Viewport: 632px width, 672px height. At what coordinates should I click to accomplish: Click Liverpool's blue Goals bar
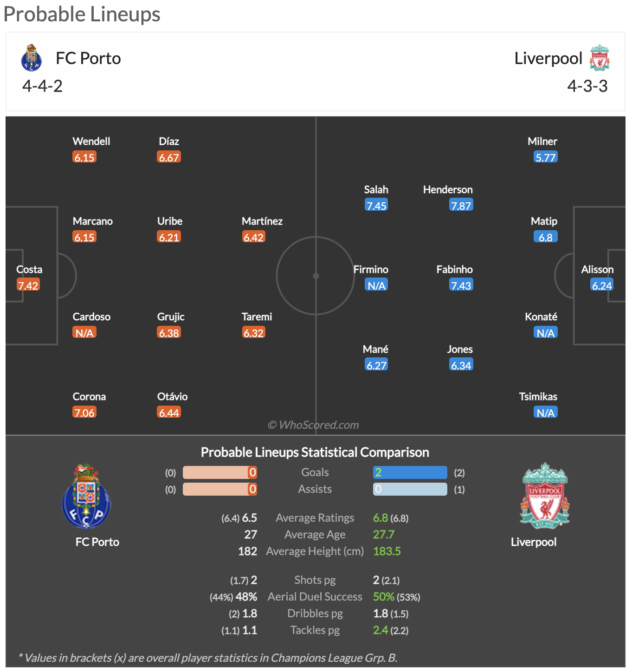pos(410,472)
